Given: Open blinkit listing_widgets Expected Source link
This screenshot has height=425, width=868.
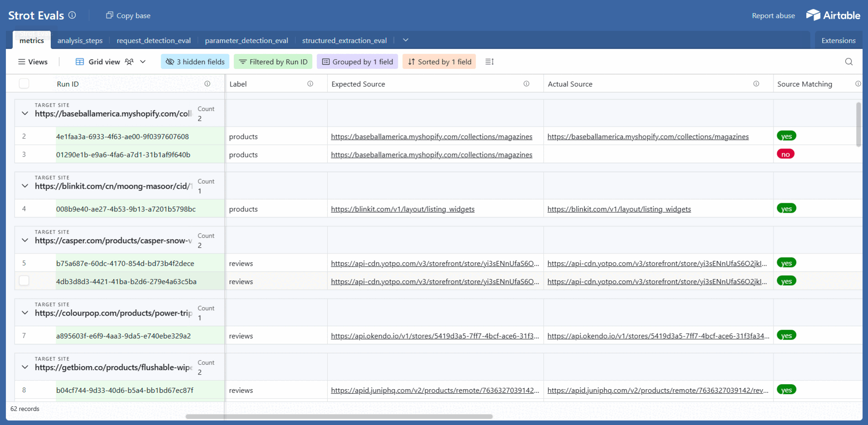Looking at the screenshot, I should click(x=403, y=209).
